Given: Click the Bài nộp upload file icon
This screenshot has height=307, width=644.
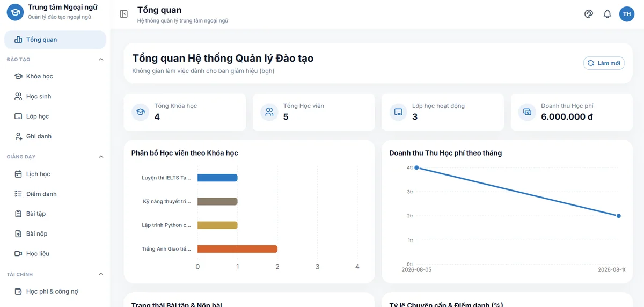Looking at the screenshot, I should 18,233.
